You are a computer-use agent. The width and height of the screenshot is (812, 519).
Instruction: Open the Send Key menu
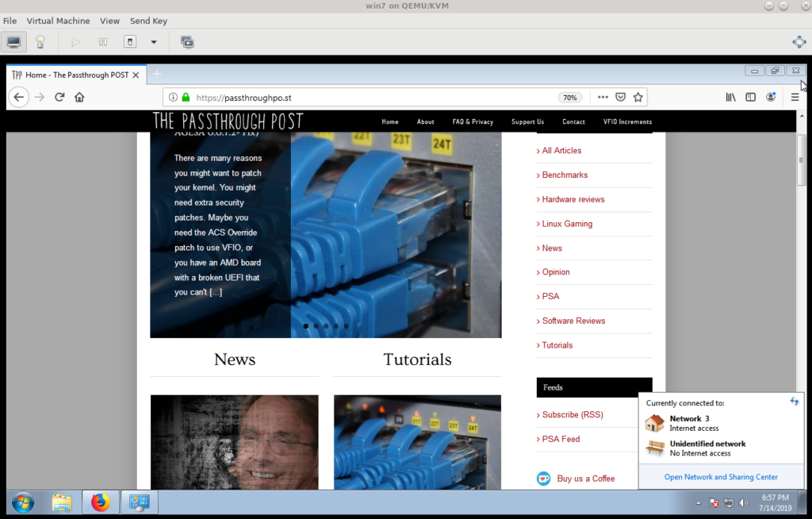coord(148,21)
